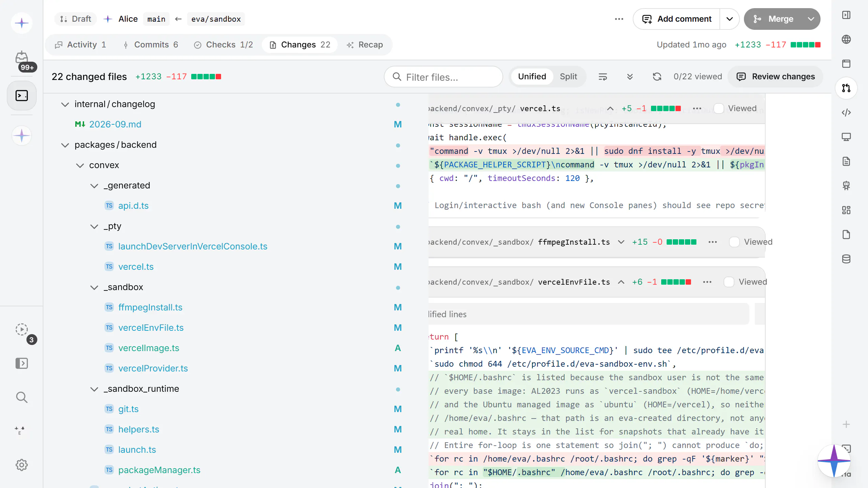
Task: Click the Review changes button
Action: pyautogui.click(x=776, y=77)
